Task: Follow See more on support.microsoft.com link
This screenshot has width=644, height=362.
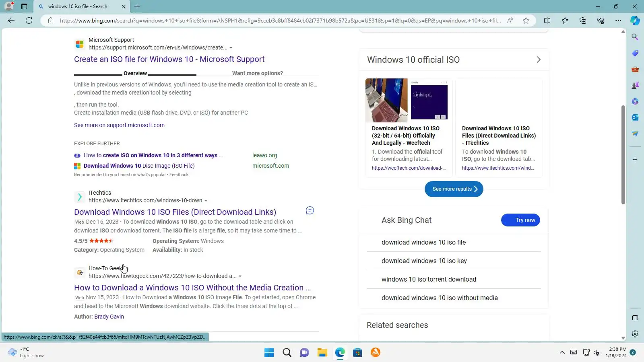Action: pyautogui.click(x=119, y=125)
